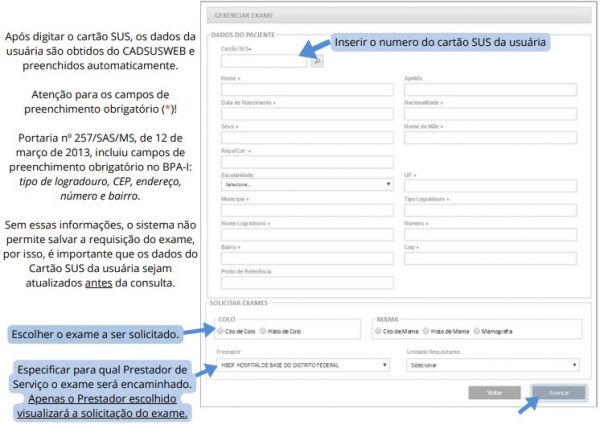The height and width of the screenshot is (425, 600).
Task: Click the Bairro text field
Action: point(306,258)
